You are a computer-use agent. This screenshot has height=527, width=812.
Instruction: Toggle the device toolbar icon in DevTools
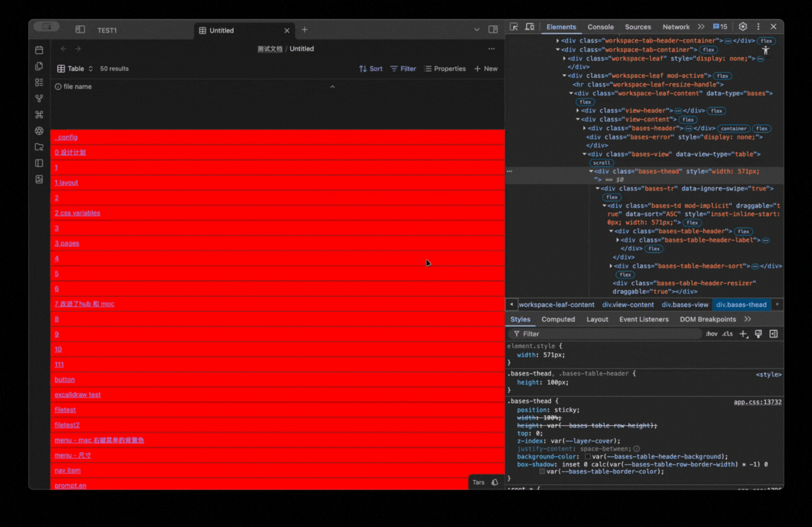pos(529,27)
